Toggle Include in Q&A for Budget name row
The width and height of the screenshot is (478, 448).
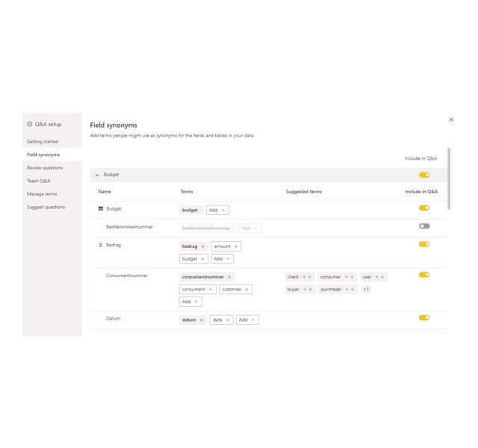[x=424, y=208]
